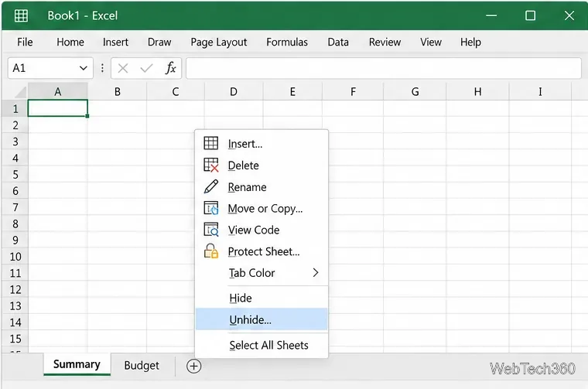Select row 5 header
The image size is (588, 389).
15,174
